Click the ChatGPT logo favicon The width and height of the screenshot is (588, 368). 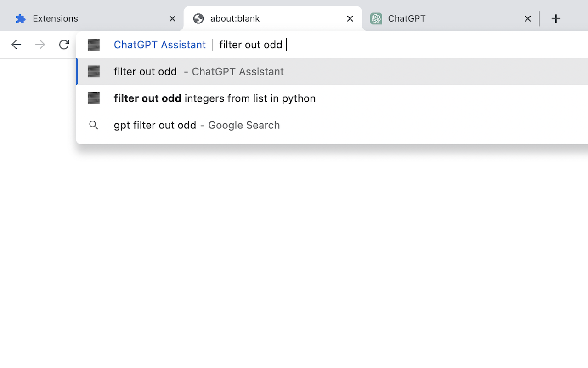[376, 19]
